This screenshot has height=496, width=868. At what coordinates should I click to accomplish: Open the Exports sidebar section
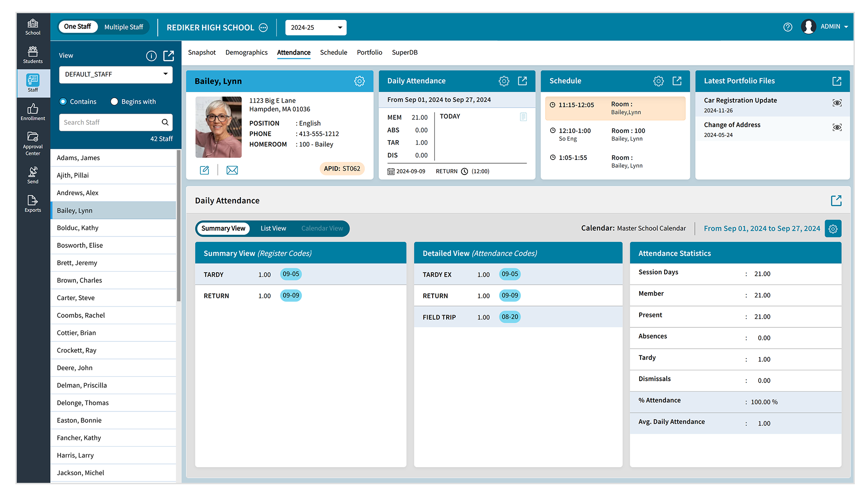(x=33, y=203)
